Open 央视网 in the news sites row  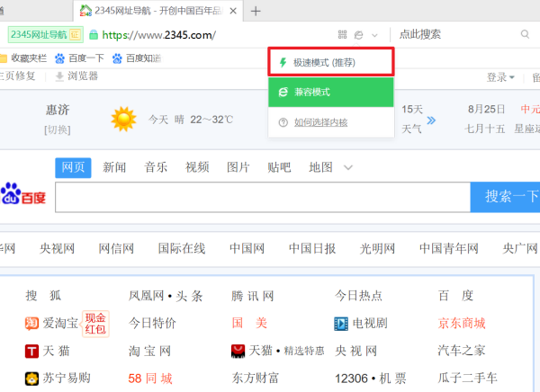[x=58, y=248]
